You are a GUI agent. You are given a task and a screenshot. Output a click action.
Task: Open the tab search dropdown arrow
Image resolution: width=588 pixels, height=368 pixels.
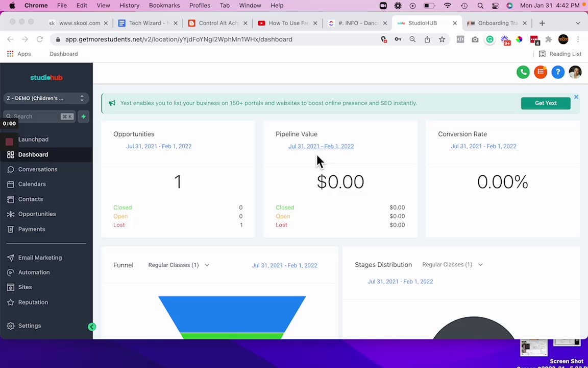pos(577,24)
